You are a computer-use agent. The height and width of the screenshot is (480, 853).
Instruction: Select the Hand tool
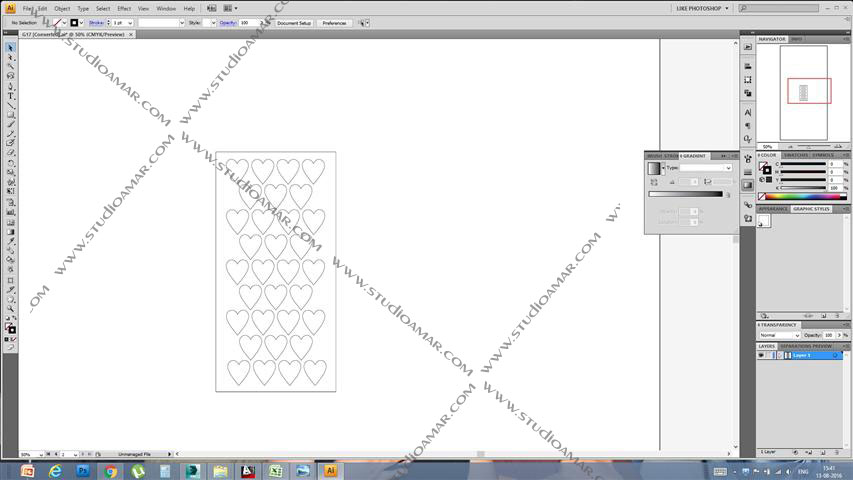[10, 299]
